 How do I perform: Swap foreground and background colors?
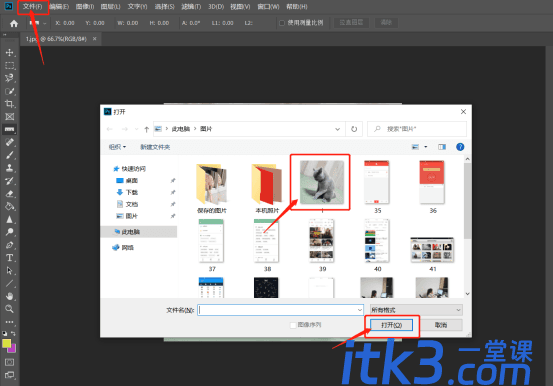point(13,333)
